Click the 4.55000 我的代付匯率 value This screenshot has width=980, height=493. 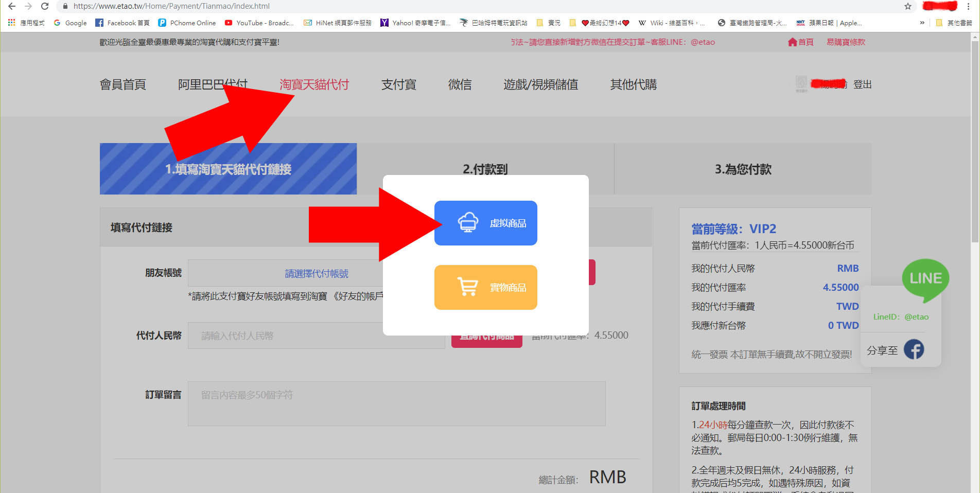pos(841,287)
